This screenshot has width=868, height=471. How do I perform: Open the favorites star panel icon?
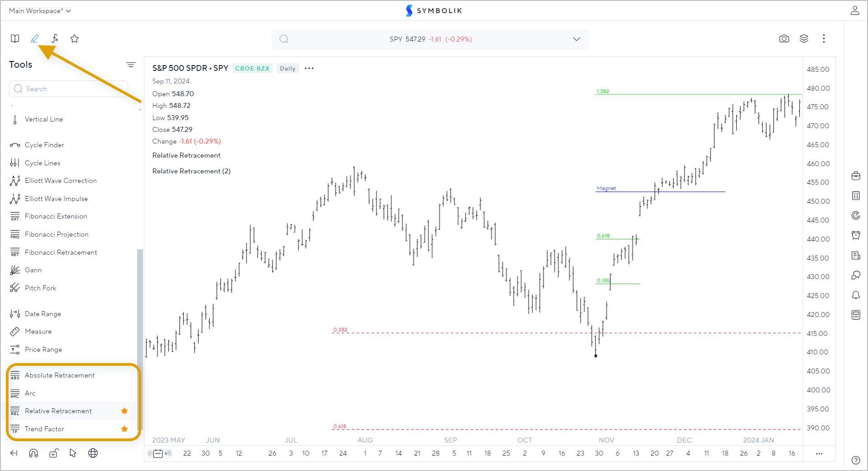[x=74, y=38]
